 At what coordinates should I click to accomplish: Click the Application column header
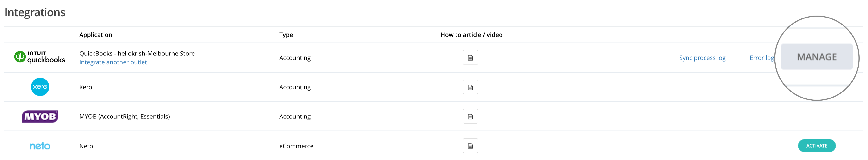tap(96, 35)
